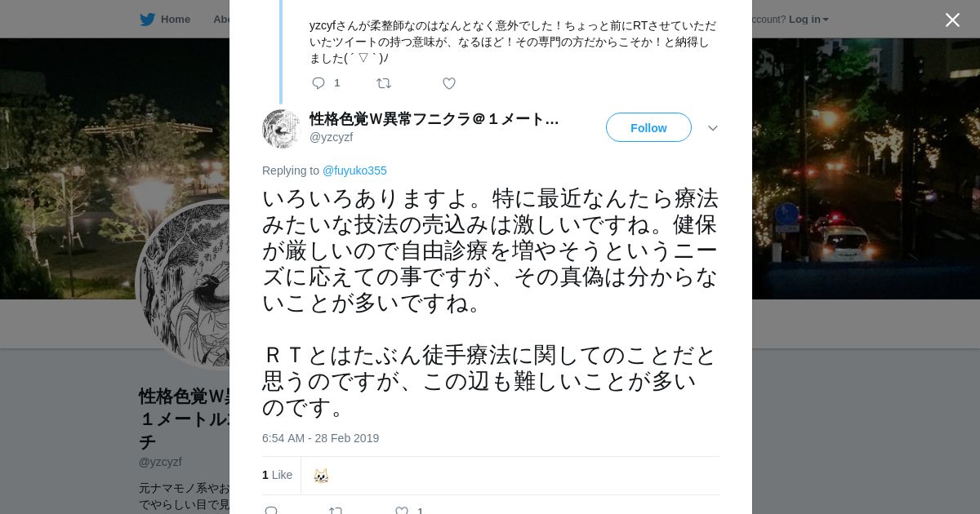Toggle like on the main tweet's bottom heart
This screenshot has height=514, width=980.
402,510
